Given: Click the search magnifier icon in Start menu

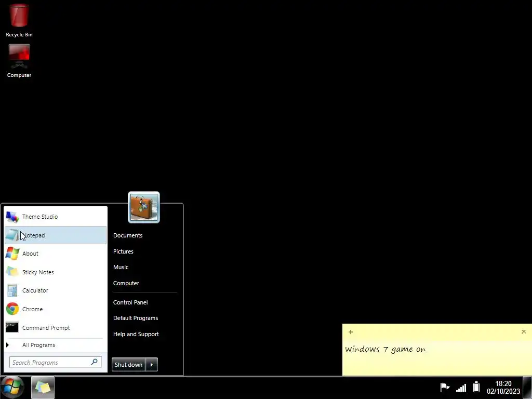Looking at the screenshot, I should pyautogui.click(x=95, y=362).
